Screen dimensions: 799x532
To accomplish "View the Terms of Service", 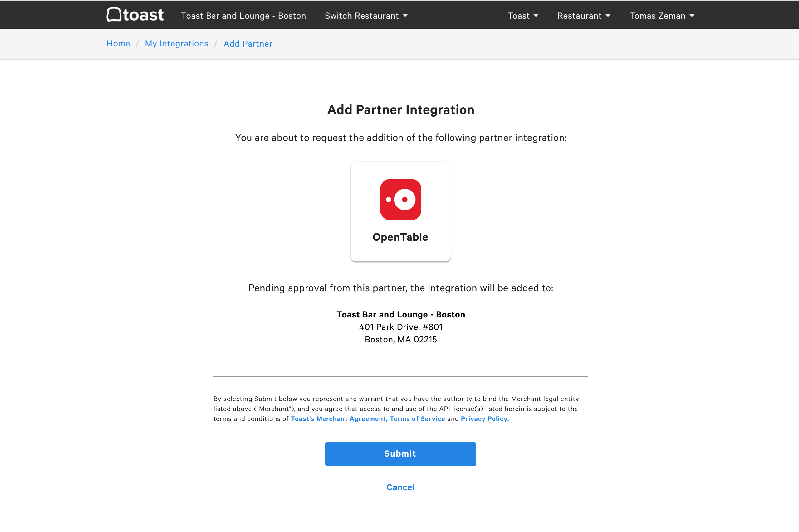I will [417, 419].
